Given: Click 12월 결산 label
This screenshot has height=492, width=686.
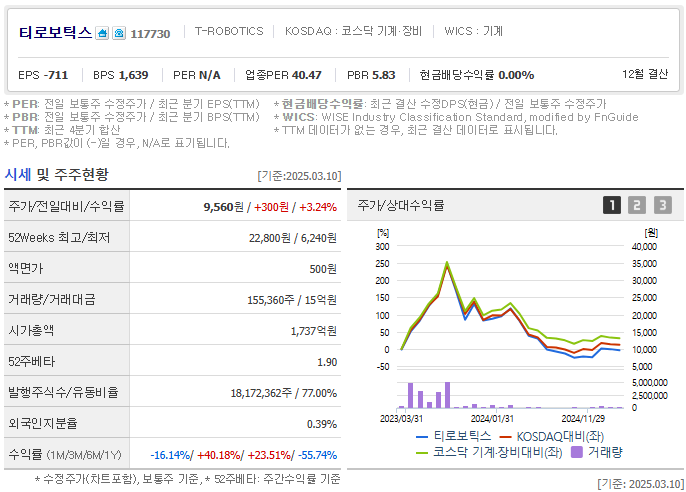Looking at the screenshot, I should tap(645, 74).
